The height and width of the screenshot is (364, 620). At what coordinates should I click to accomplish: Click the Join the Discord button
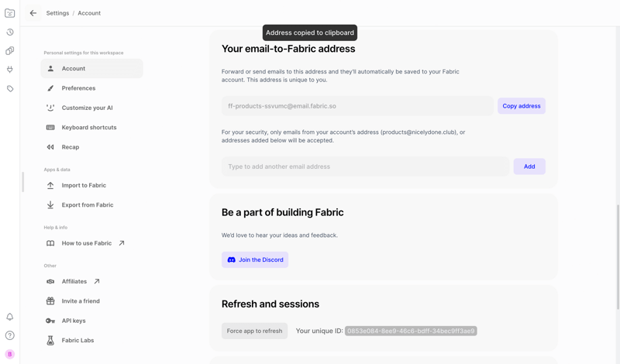pyautogui.click(x=255, y=259)
